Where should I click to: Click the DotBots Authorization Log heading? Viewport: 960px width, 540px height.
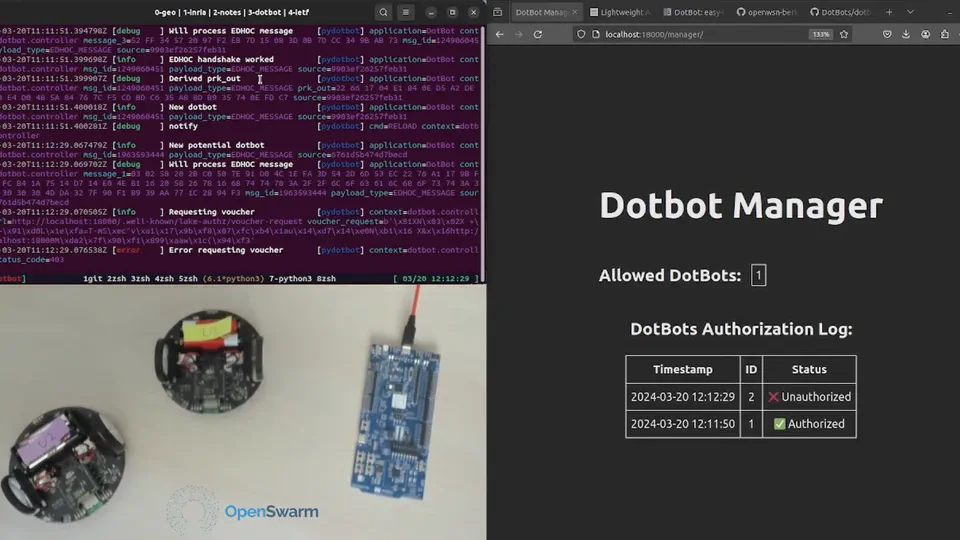point(741,329)
